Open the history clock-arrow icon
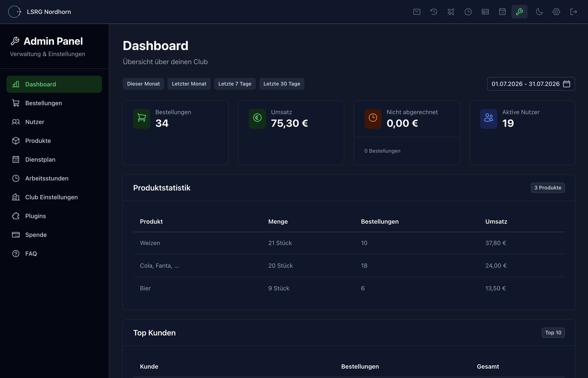The height and width of the screenshot is (378, 588). click(434, 12)
